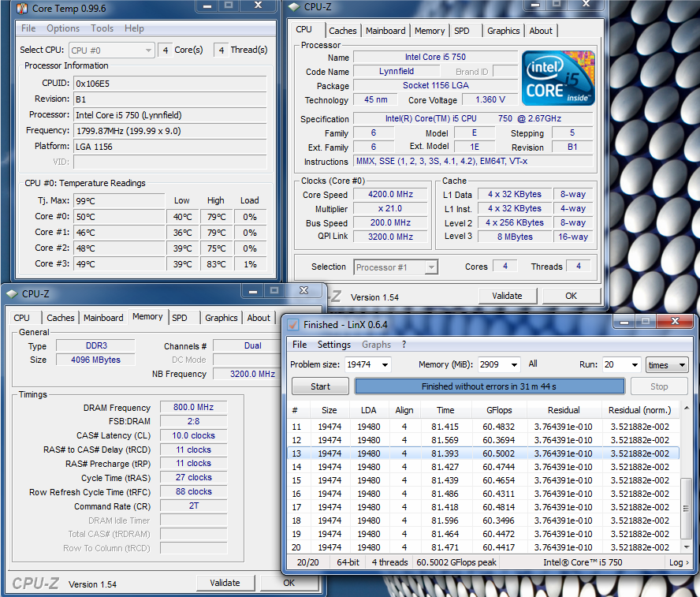
Task: Click Validate in the CPU-Z CPU window
Action: (507, 296)
